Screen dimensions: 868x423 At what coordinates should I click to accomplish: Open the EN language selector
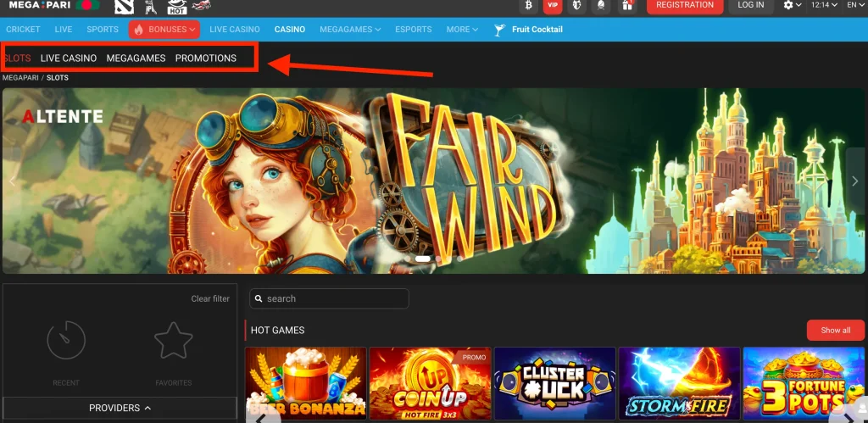point(856,5)
